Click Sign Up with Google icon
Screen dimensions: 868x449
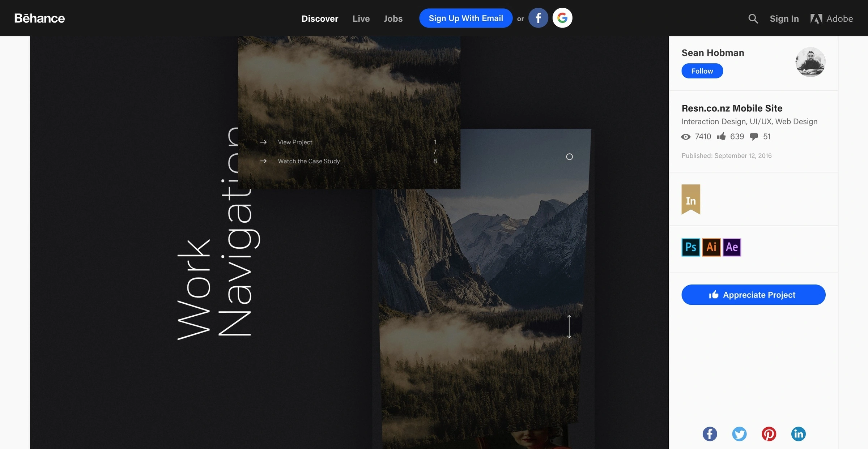click(x=562, y=18)
